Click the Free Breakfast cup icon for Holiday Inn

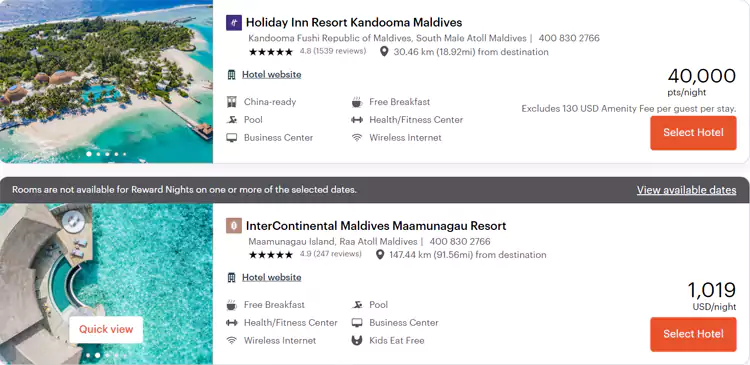357,102
